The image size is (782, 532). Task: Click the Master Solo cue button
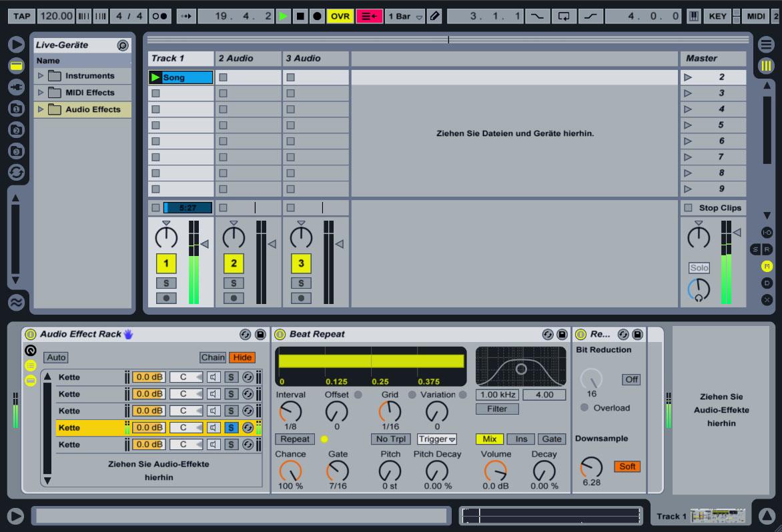(x=699, y=268)
